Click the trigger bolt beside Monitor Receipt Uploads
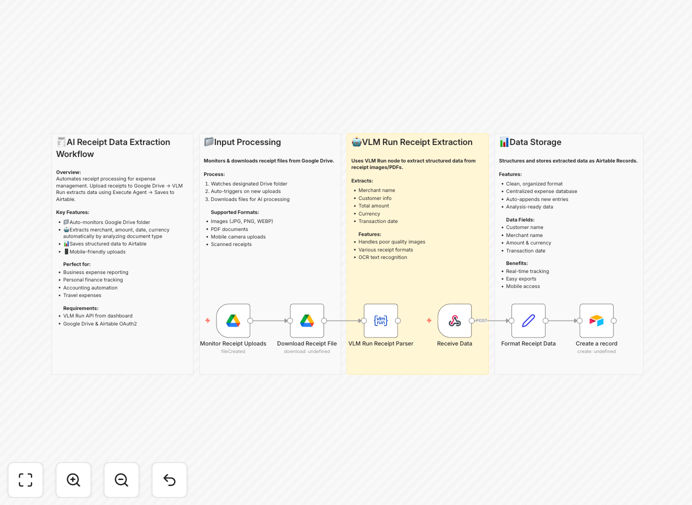 207,320
